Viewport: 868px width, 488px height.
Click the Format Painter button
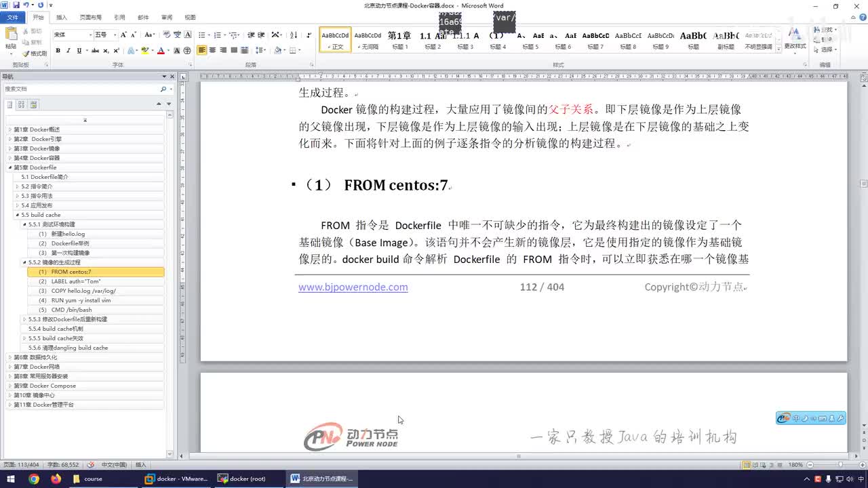point(35,53)
